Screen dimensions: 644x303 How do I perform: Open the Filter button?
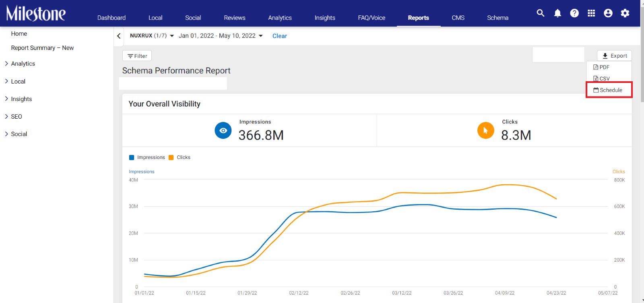point(137,56)
